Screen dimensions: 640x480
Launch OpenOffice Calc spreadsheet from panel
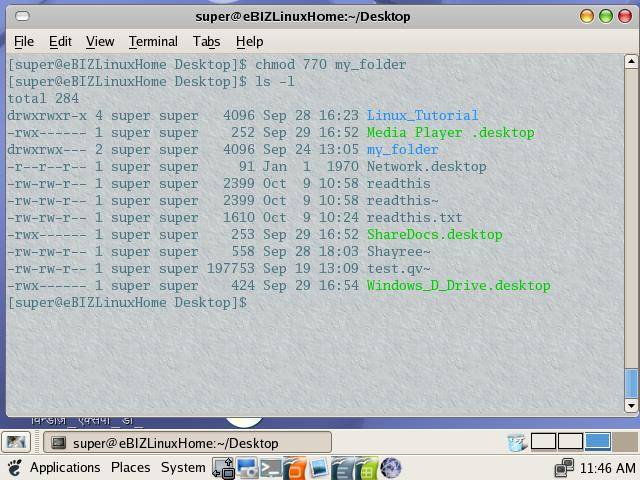pyautogui.click(x=366, y=467)
